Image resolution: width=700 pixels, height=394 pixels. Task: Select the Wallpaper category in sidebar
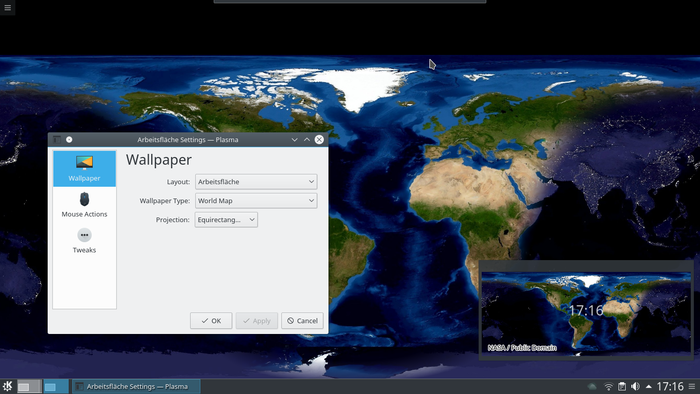tap(84, 169)
